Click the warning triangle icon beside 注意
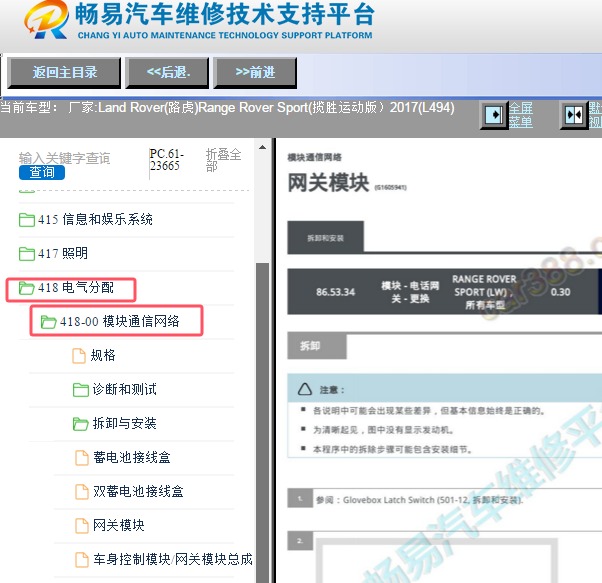Screen dimensions: 602x583 point(305,389)
